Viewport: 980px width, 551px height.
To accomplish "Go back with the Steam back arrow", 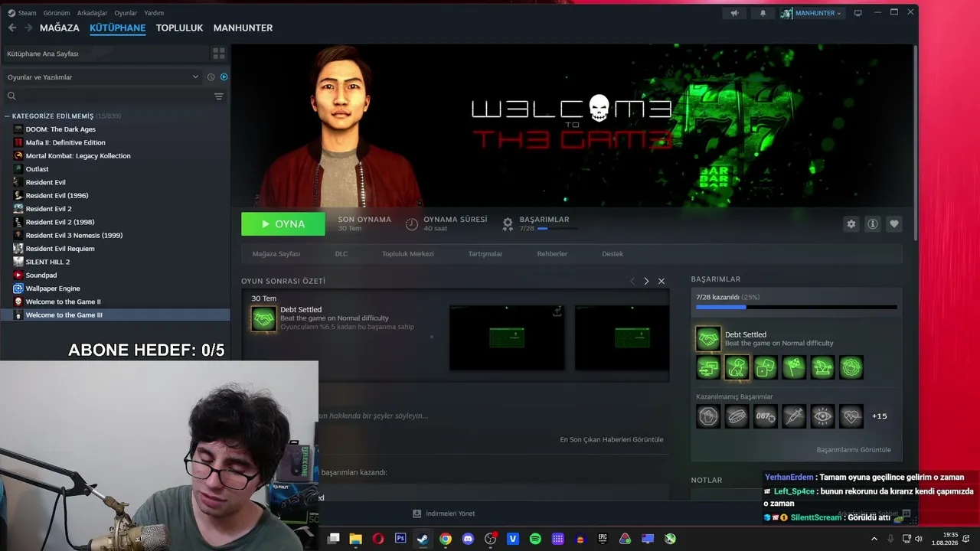I will click(12, 28).
